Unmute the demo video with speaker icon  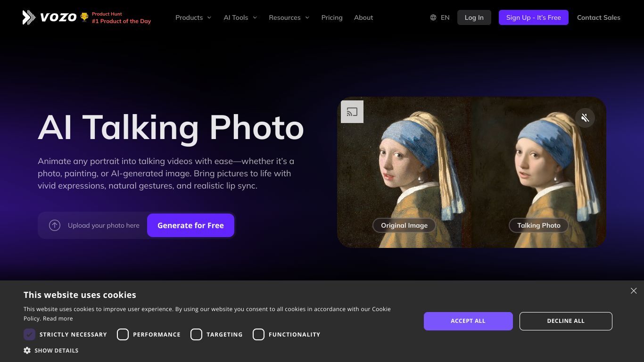point(585,118)
